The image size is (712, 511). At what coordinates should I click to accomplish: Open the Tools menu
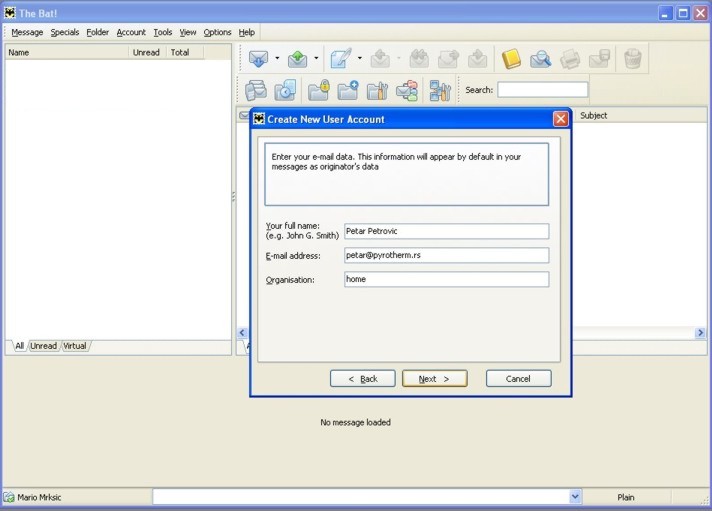(163, 32)
